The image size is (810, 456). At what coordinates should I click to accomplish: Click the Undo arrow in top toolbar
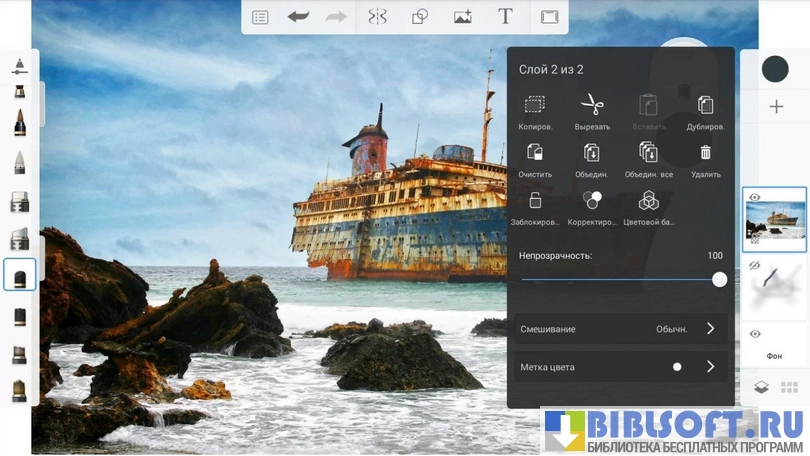click(298, 17)
